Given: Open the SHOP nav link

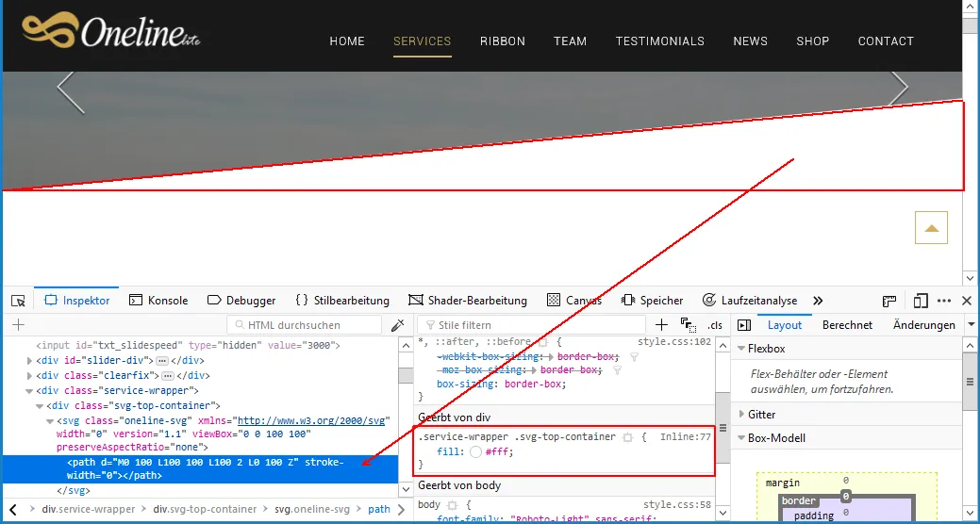Looking at the screenshot, I should pyautogui.click(x=812, y=41).
